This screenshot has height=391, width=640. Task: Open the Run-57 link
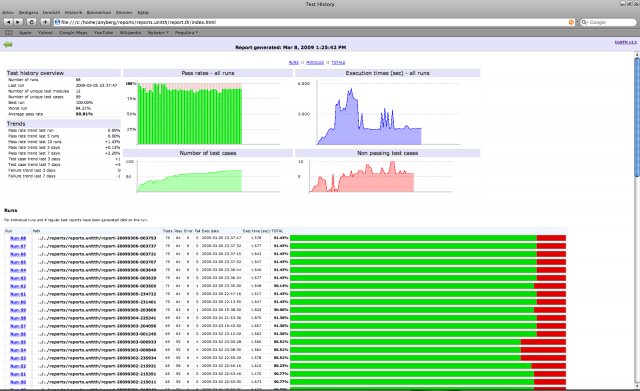(18, 326)
